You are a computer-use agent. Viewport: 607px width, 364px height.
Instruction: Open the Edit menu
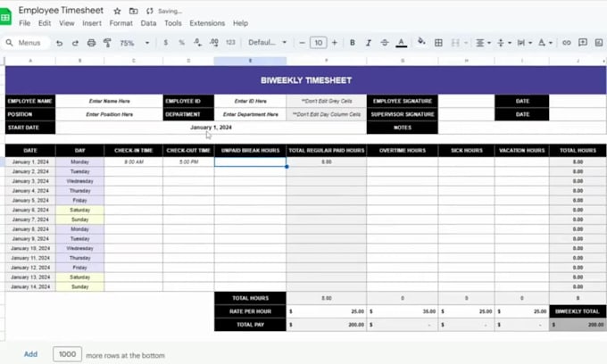point(45,23)
